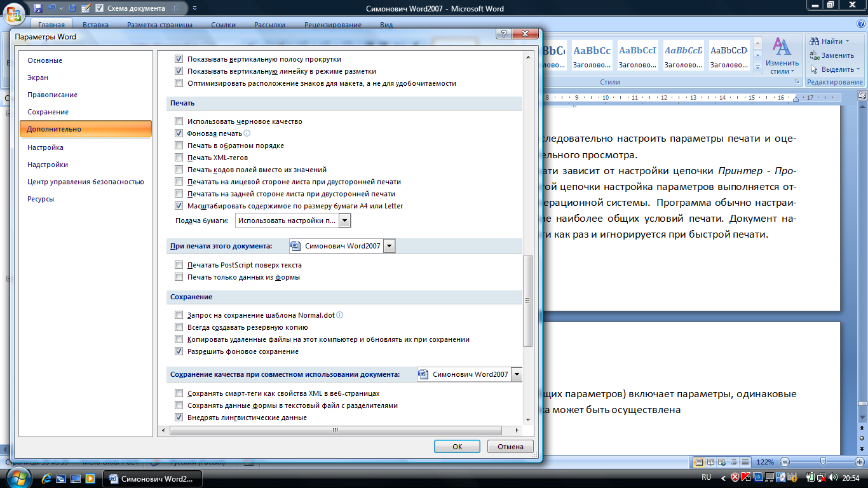
Task: Open the Выделить dropdown arrow
Action: (x=858, y=69)
